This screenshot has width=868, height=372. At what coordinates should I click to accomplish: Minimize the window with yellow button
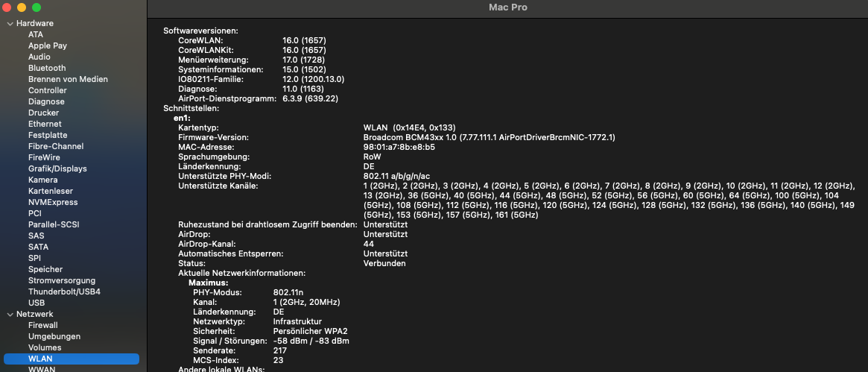[x=22, y=7]
